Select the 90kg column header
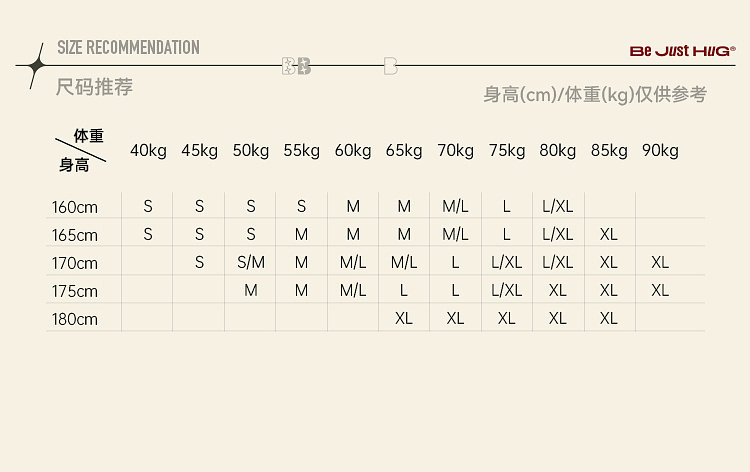This screenshot has height=472, width=750. pyautogui.click(x=660, y=151)
